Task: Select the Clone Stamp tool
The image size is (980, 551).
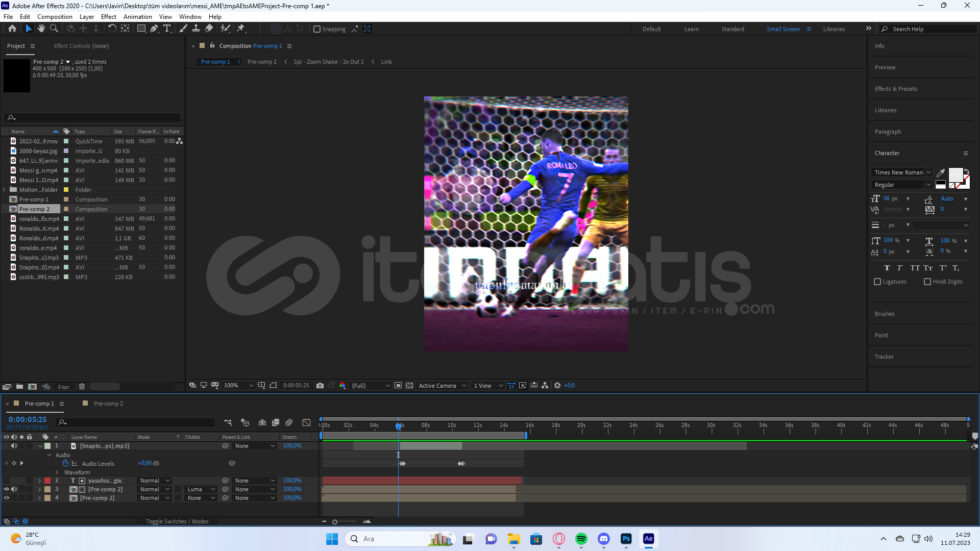Action: point(196,29)
